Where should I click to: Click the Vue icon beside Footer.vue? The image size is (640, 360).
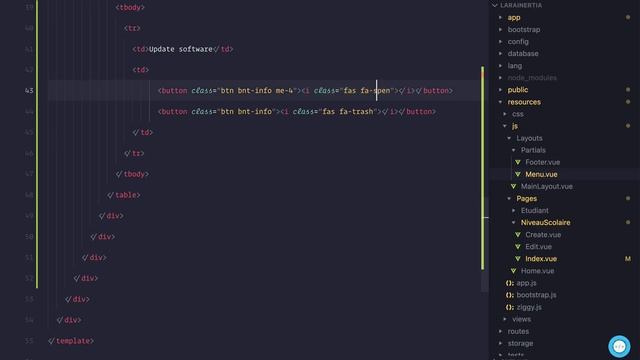pos(518,162)
